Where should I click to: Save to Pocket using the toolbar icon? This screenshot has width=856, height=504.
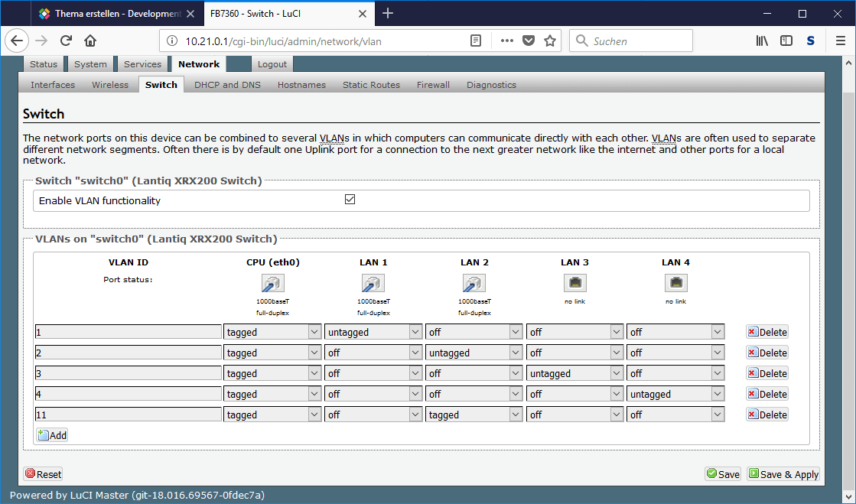528,41
